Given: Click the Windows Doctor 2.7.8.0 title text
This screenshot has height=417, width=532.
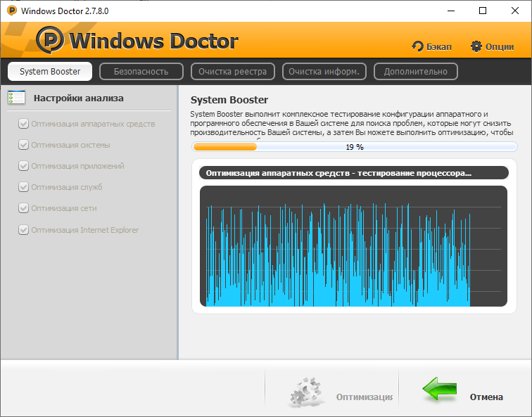Looking at the screenshot, I should coord(65,11).
